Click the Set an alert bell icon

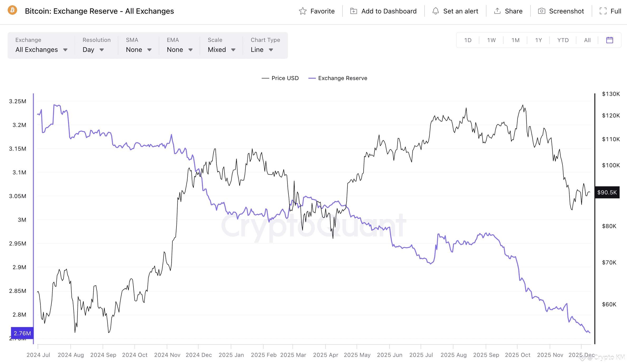(436, 11)
